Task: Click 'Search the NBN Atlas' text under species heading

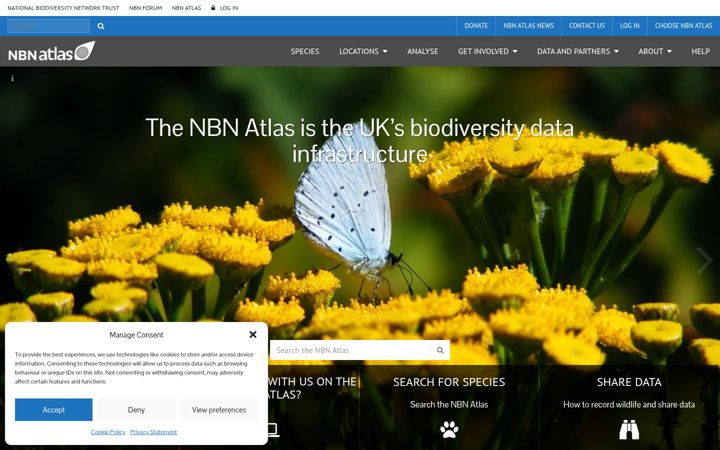Action: point(449,405)
